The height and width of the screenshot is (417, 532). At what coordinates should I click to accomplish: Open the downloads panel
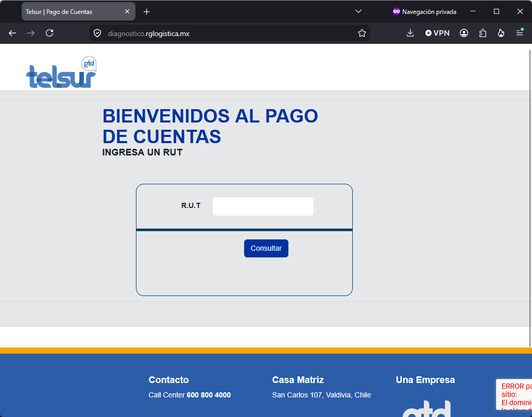click(410, 33)
